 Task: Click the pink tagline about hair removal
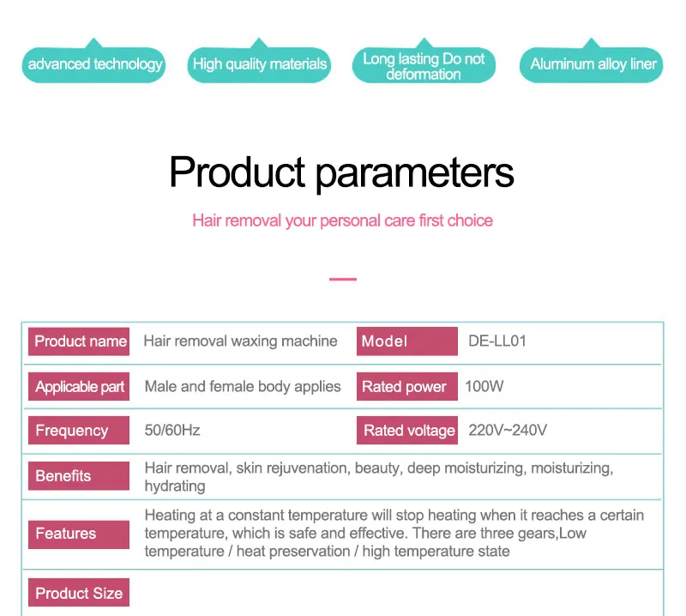pyautogui.click(x=342, y=220)
